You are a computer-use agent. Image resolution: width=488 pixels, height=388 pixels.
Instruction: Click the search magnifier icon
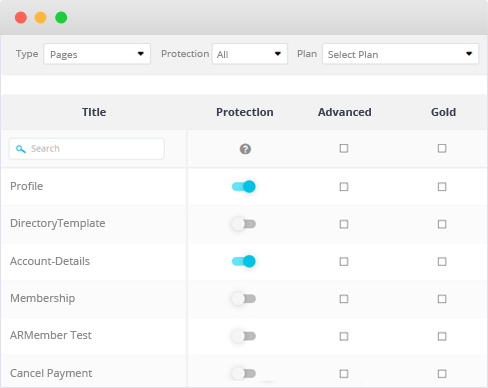click(x=21, y=149)
